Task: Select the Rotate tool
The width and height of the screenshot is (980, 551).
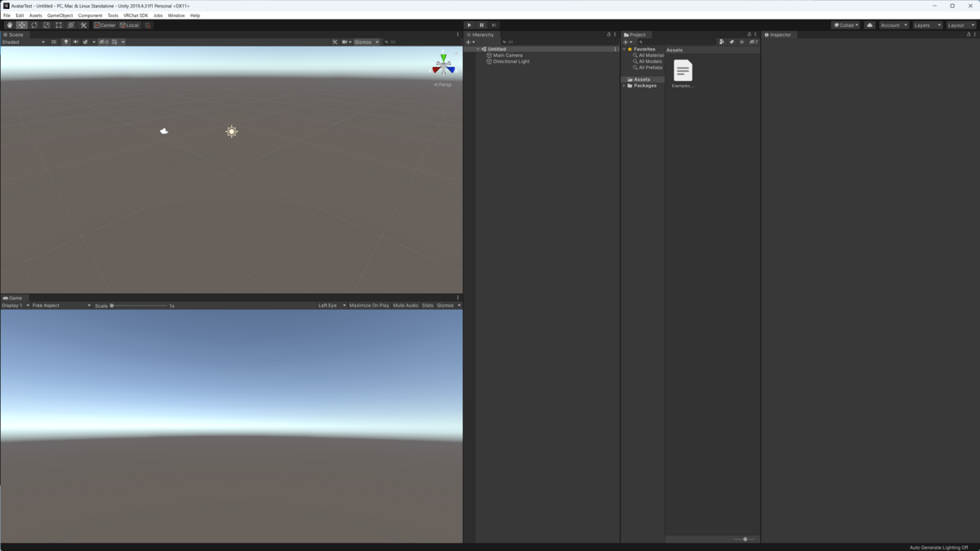Action: [x=34, y=25]
